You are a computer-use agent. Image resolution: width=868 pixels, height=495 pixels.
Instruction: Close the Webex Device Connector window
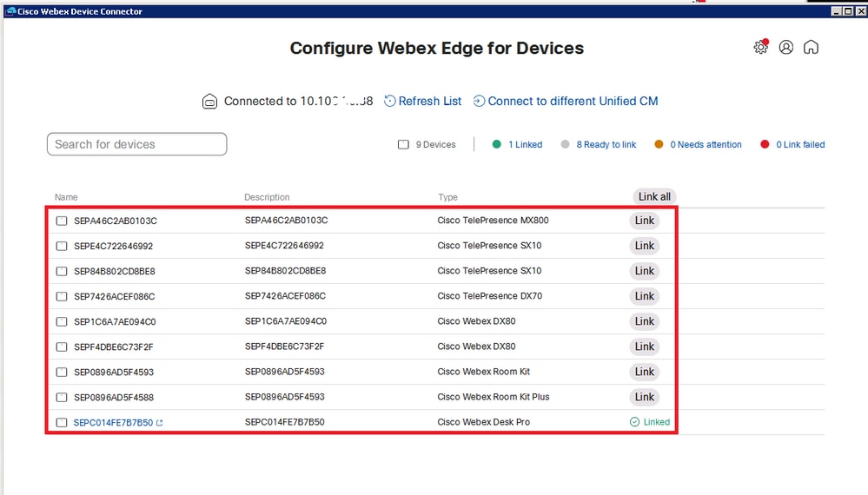pos(861,11)
